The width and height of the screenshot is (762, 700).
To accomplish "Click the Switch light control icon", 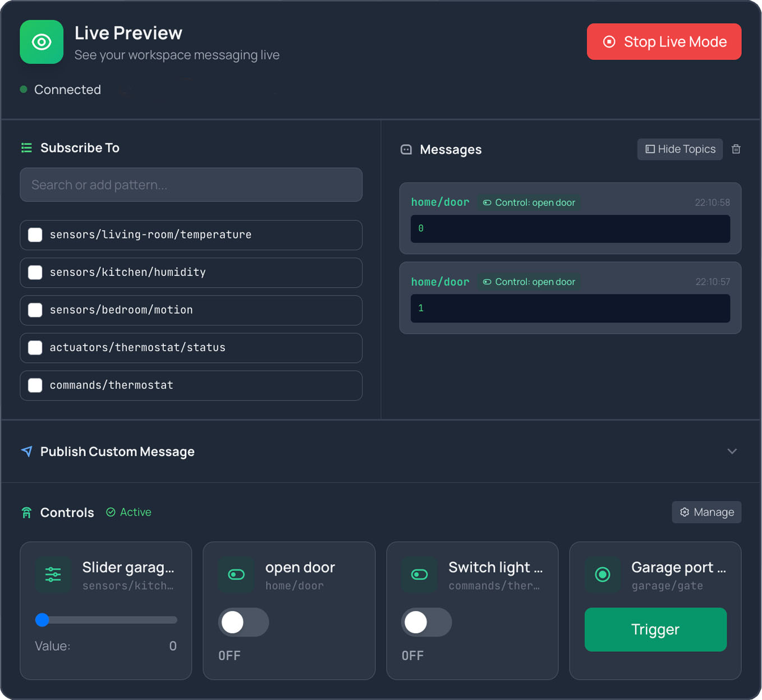I will coord(419,574).
